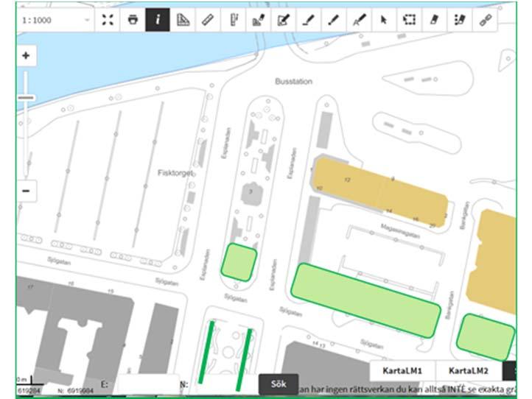
Task: Open the 1:1000 map scale dropdown
Action: tap(55, 20)
